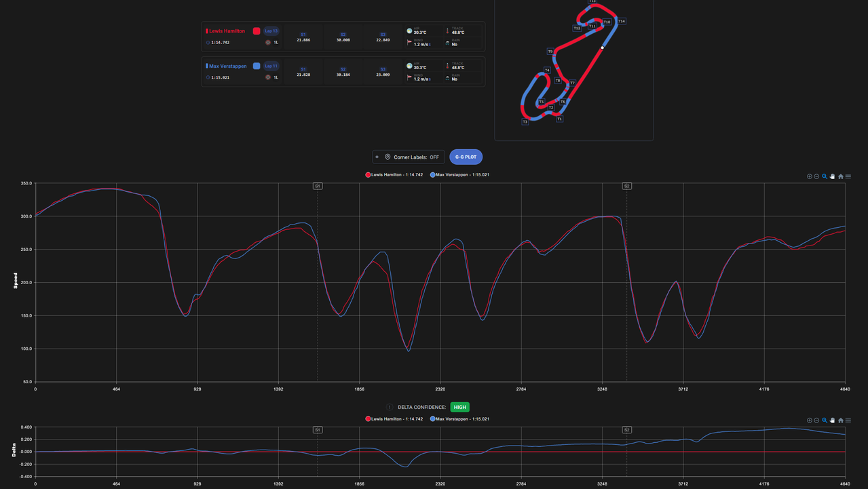Click track temperature thermometer icon, Verstappen row

(x=448, y=66)
